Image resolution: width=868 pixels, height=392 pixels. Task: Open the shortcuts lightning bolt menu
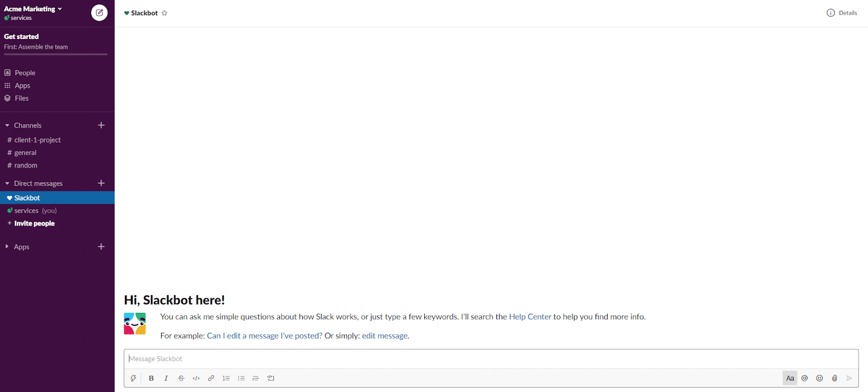(x=133, y=378)
